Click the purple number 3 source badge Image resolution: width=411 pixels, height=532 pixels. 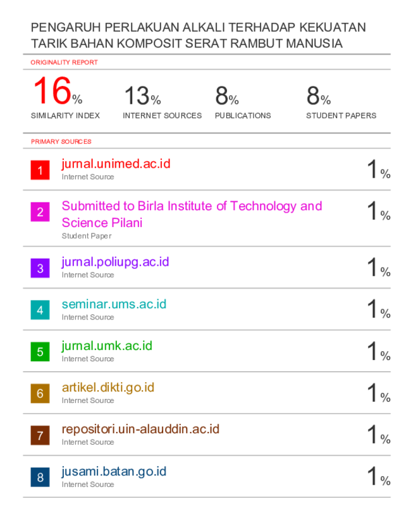[x=40, y=268]
